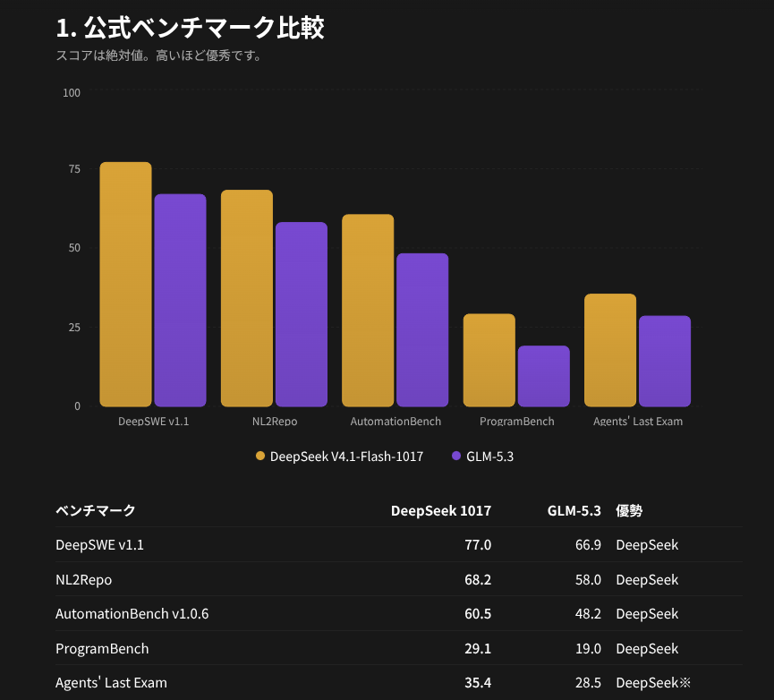
Task: Click the chart axis label AutomationBench
Action: click(396, 421)
